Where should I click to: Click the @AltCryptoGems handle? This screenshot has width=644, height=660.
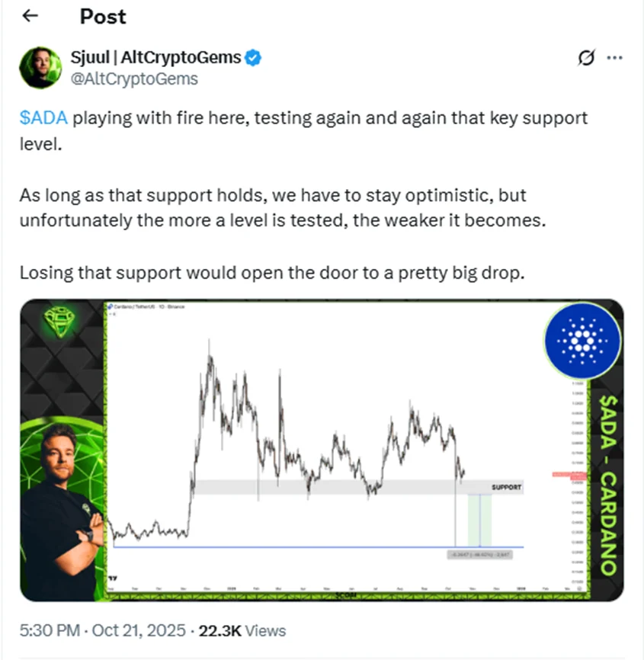click(x=134, y=78)
